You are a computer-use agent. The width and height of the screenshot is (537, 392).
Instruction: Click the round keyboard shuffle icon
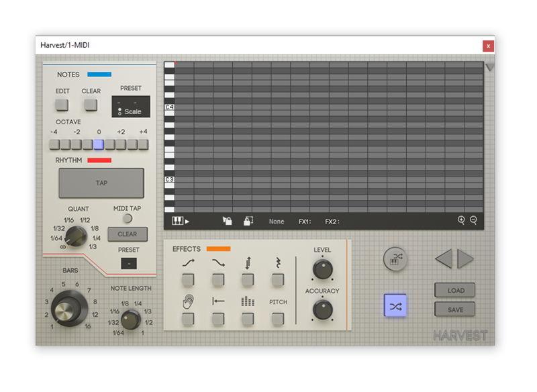[395, 258]
